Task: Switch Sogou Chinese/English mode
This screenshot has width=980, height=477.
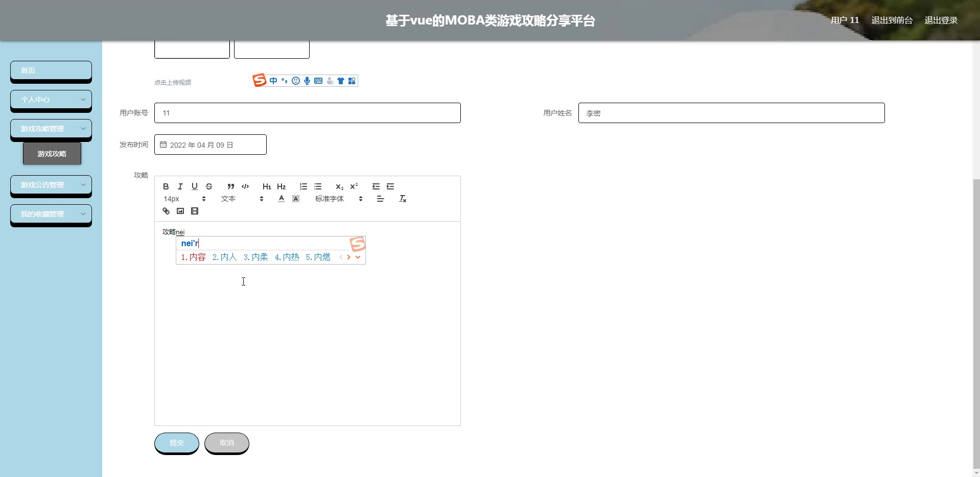Action: (273, 81)
